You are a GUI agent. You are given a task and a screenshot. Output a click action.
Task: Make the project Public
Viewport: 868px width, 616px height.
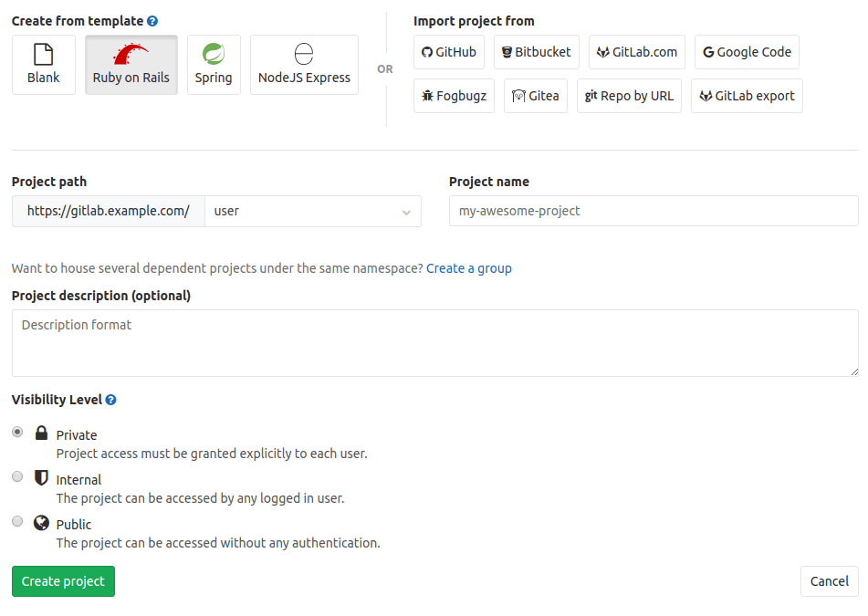pos(16,521)
